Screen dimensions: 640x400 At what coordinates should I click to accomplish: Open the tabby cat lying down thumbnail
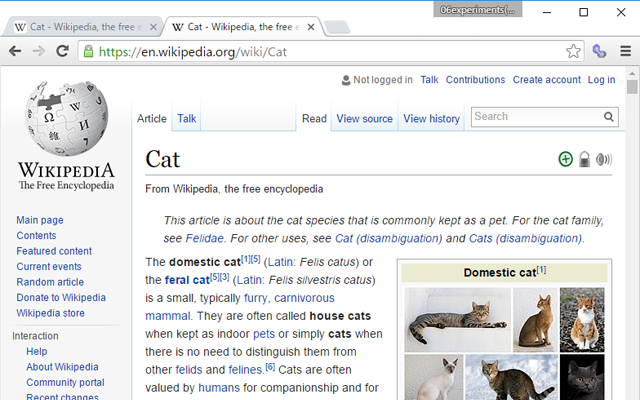pos(458,320)
